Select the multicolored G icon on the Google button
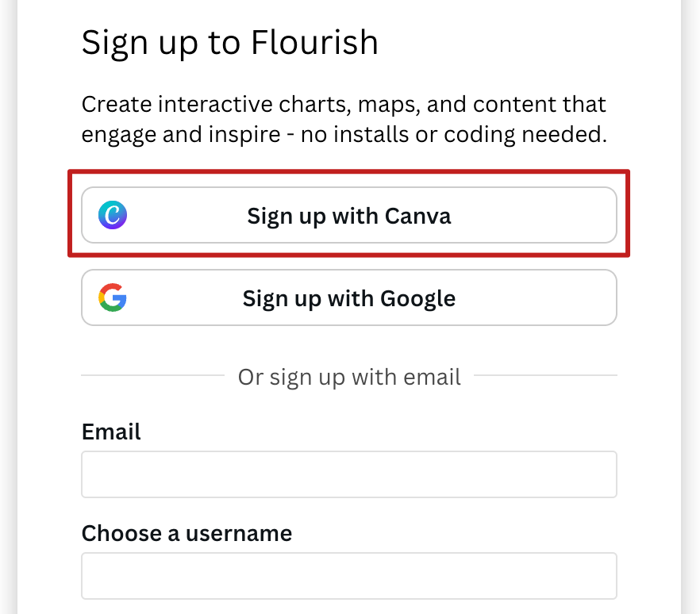700x614 pixels. 113,297
